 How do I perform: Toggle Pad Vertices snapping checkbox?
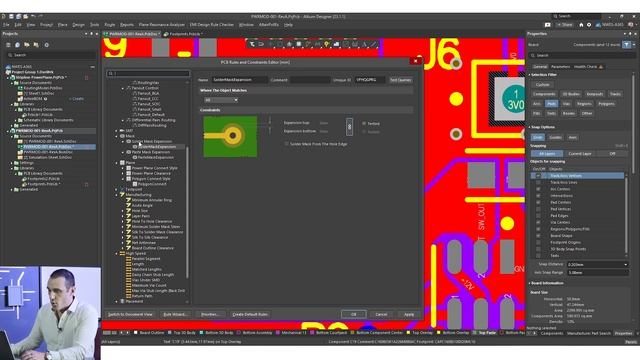click(538, 209)
